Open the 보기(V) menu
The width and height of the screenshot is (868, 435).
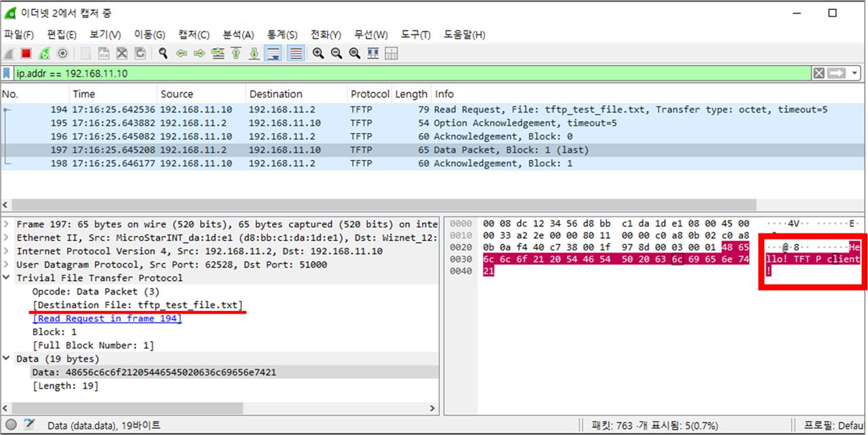[x=105, y=35]
